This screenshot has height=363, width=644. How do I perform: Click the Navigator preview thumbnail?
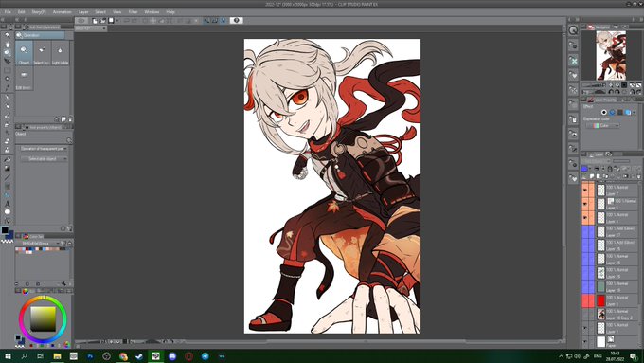point(611,55)
